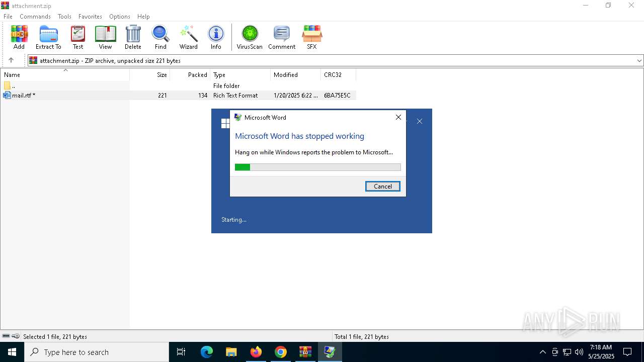Viewport: 644px width, 362px height.
Task: Open the File menu
Action: tap(8, 16)
